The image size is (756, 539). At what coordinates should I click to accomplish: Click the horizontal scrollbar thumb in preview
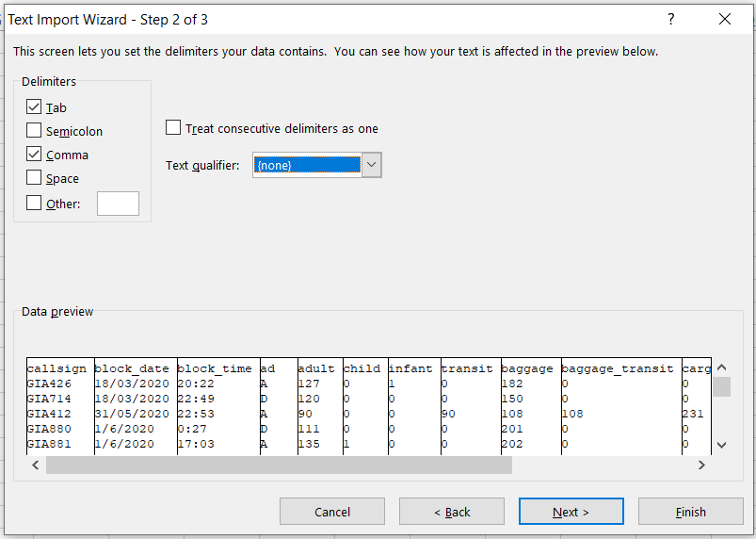[x=279, y=465]
